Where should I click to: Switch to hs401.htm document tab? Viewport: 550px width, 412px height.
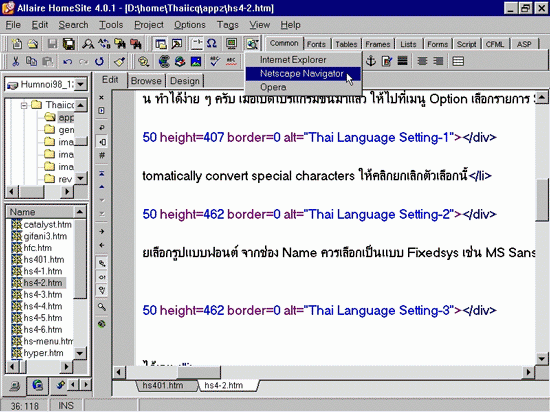tap(163, 385)
